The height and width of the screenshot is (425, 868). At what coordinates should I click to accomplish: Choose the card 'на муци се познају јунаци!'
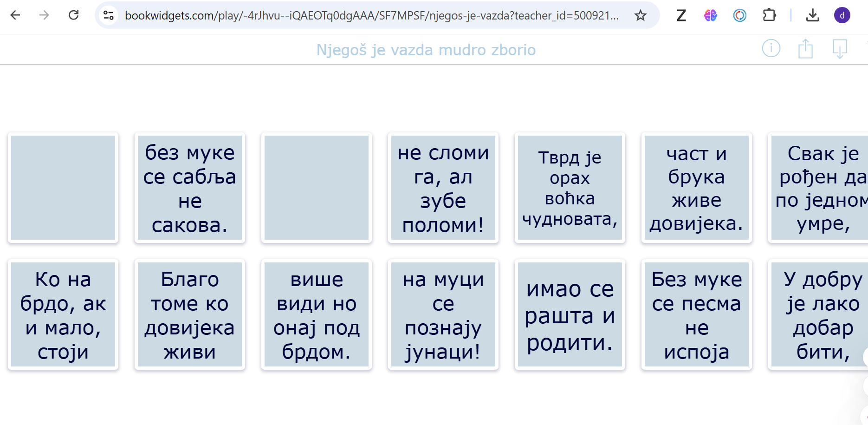tap(443, 314)
